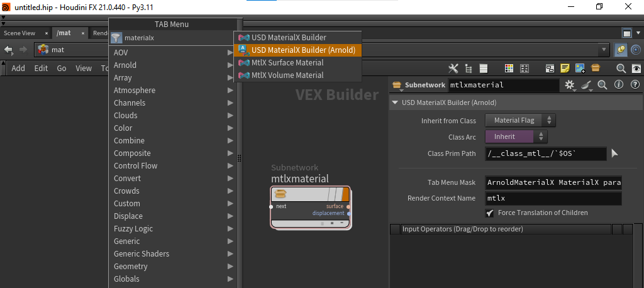Click the forward navigation arrow in path bar

pyautogui.click(x=23, y=50)
